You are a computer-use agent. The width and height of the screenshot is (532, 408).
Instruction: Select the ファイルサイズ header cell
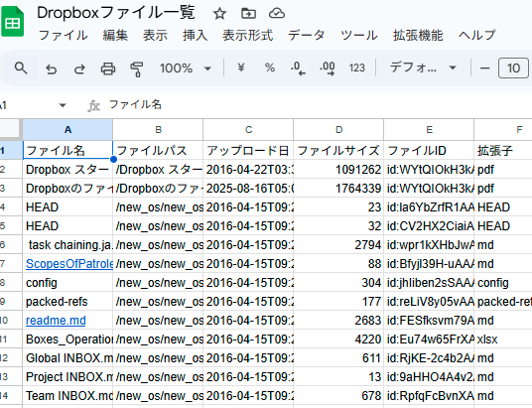(x=338, y=150)
